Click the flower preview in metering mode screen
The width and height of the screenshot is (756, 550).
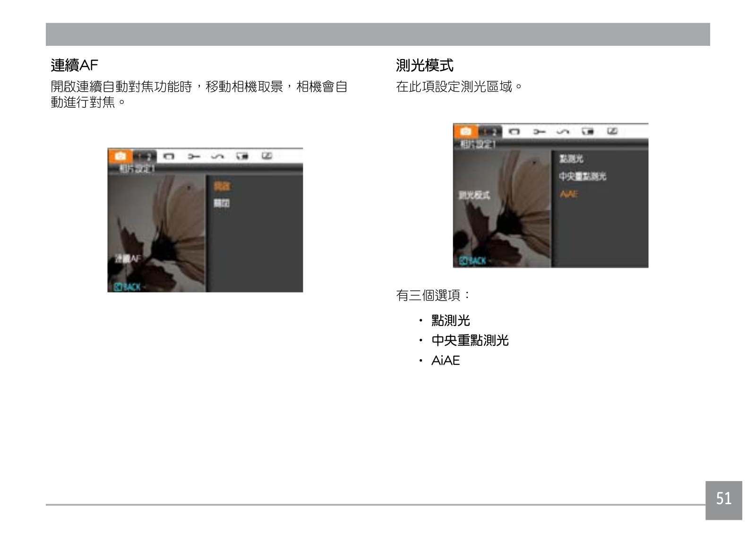point(502,208)
